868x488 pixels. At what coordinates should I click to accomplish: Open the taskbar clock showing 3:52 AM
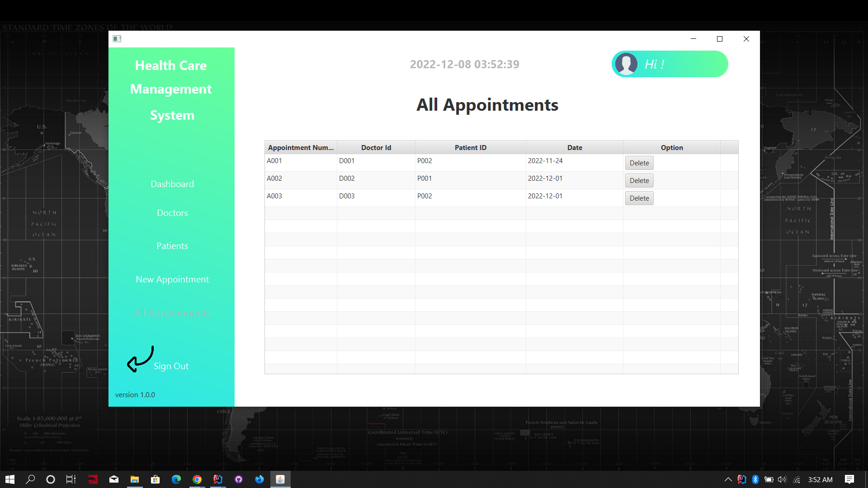coord(820,479)
